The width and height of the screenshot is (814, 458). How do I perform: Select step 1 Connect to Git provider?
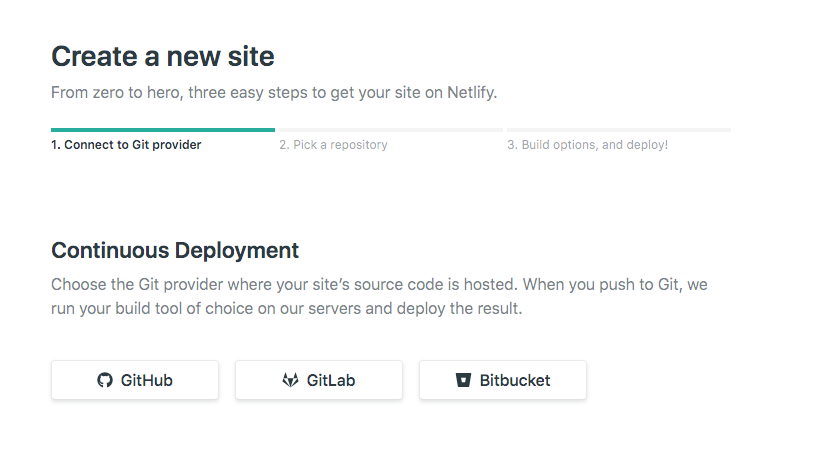tap(126, 145)
